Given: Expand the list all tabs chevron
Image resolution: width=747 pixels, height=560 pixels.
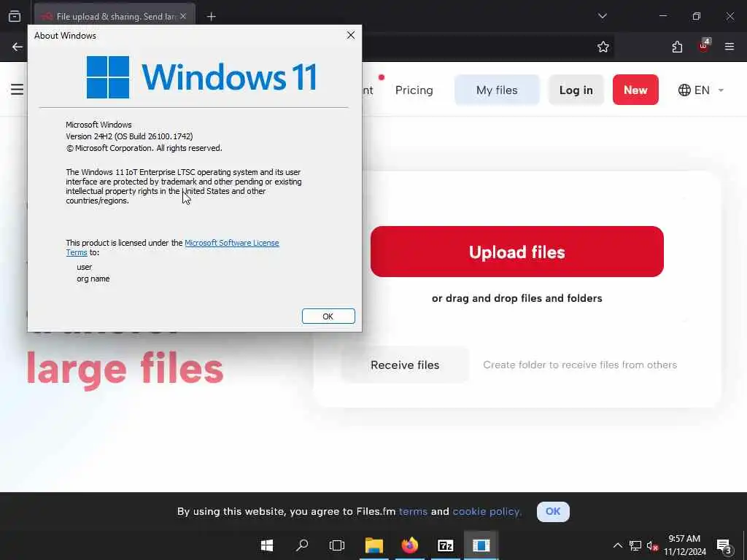Looking at the screenshot, I should 602,16.
